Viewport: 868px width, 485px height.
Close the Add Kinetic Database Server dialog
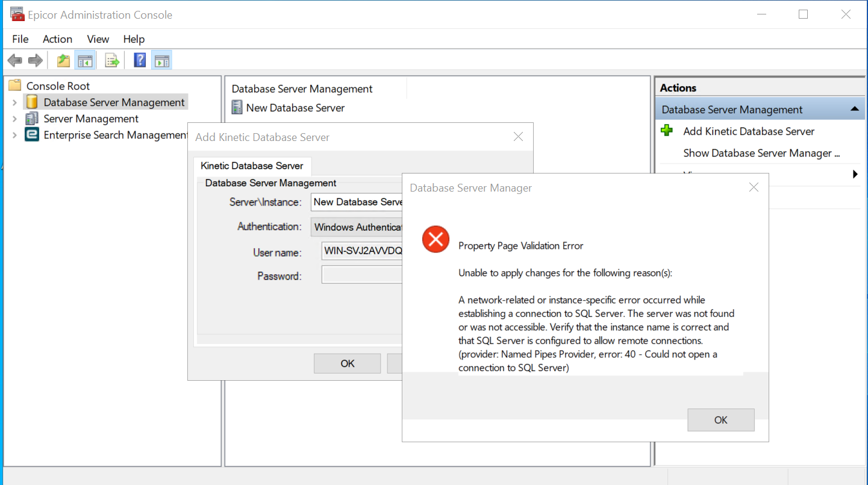pyautogui.click(x=518, y=137)
